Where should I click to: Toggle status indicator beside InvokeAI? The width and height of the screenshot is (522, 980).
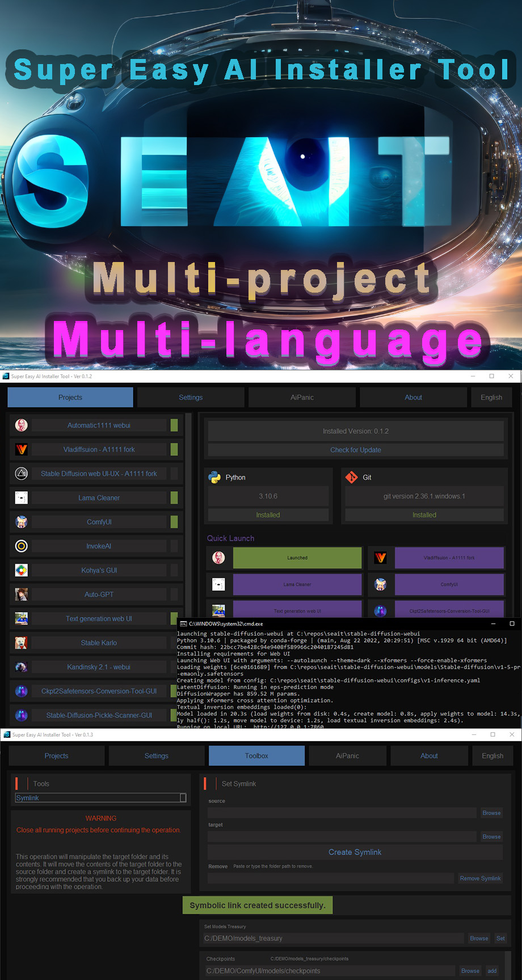coord(174,546)
